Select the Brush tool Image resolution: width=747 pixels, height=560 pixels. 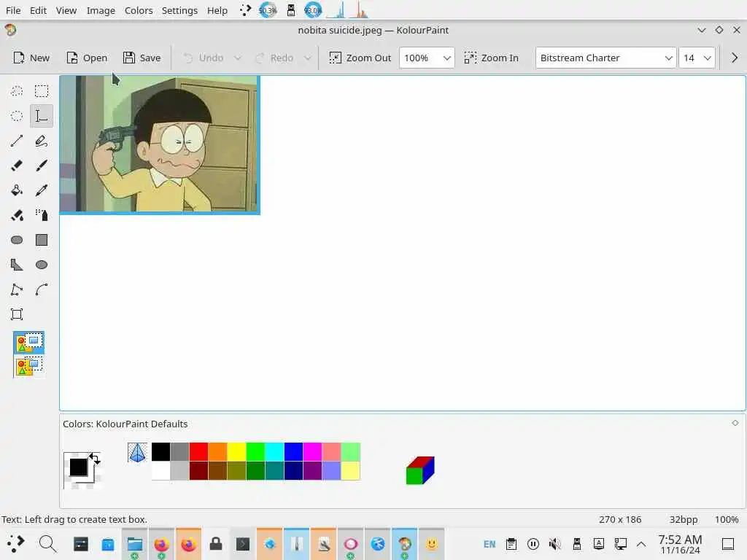click(42, 166)
